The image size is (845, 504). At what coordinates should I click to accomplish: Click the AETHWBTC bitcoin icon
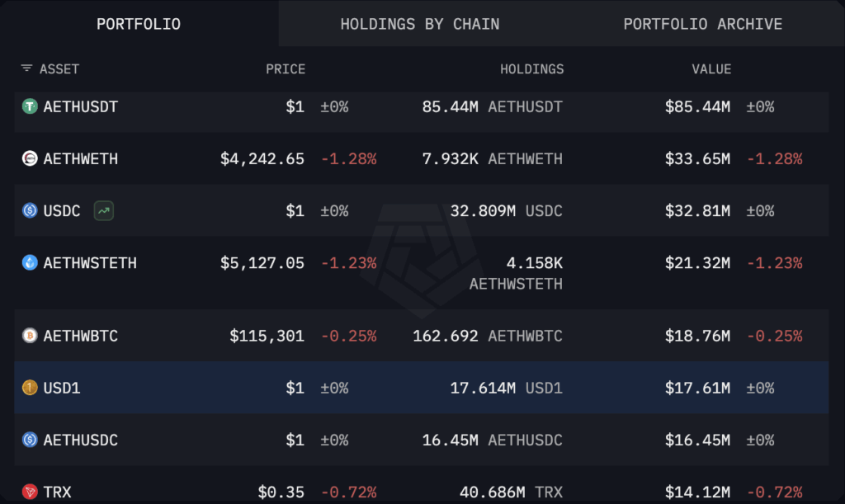click(30, 336)
